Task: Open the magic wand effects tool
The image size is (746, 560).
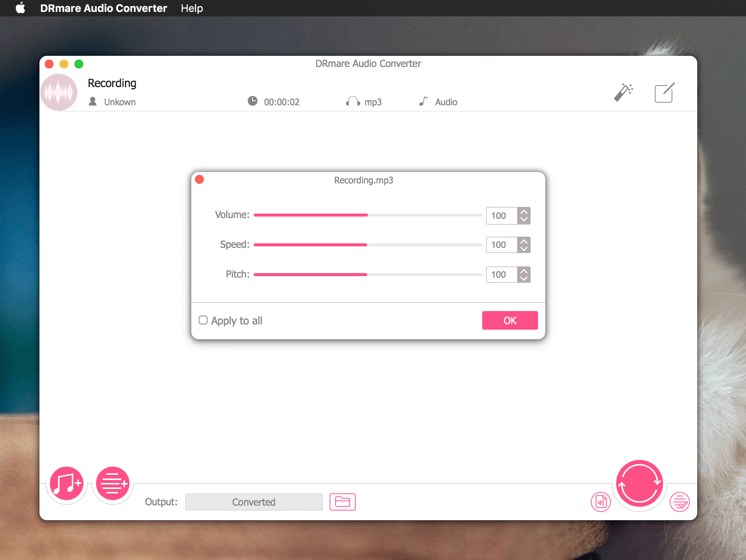Action: (x=624, y=92)
